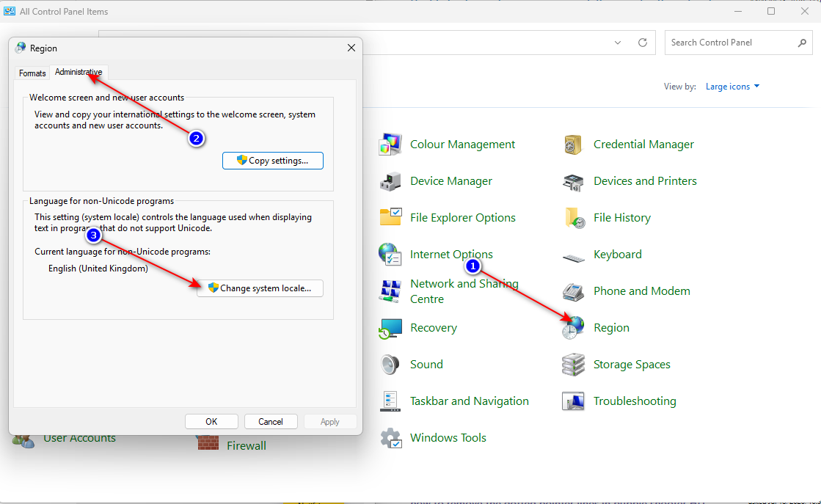Cancel the Region dialog
Viewport: 821px width, 504px height.
tap(271, 422)
